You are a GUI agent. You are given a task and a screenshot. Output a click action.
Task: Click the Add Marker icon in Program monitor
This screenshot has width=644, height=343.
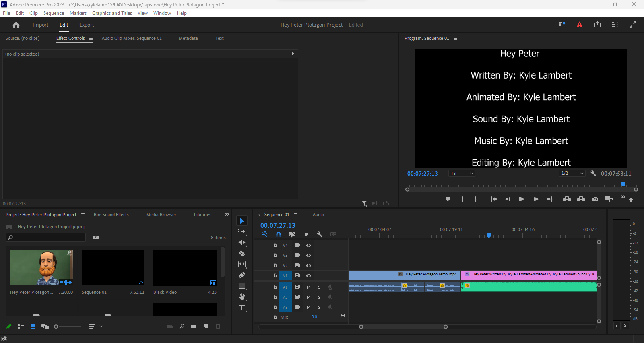tap(448, 199)
